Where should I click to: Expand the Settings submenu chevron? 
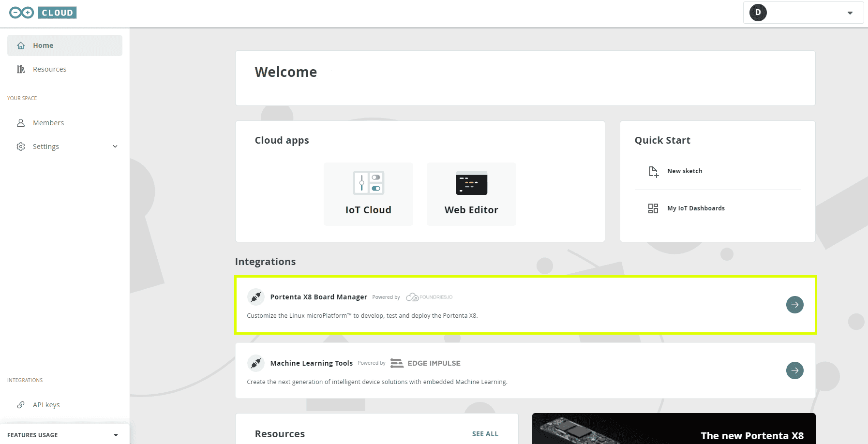click(115, 147)
